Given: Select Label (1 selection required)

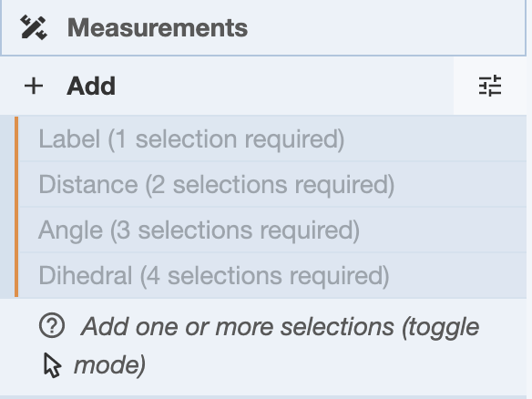Looking at the screenshot, I should pyautogui.click(x=273, y=138).
